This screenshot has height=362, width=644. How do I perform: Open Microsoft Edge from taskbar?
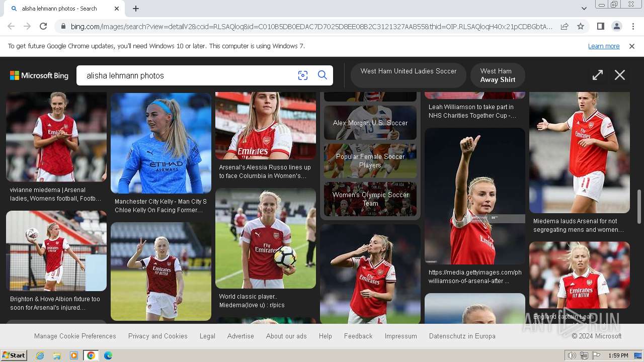(x=108, y=355)
